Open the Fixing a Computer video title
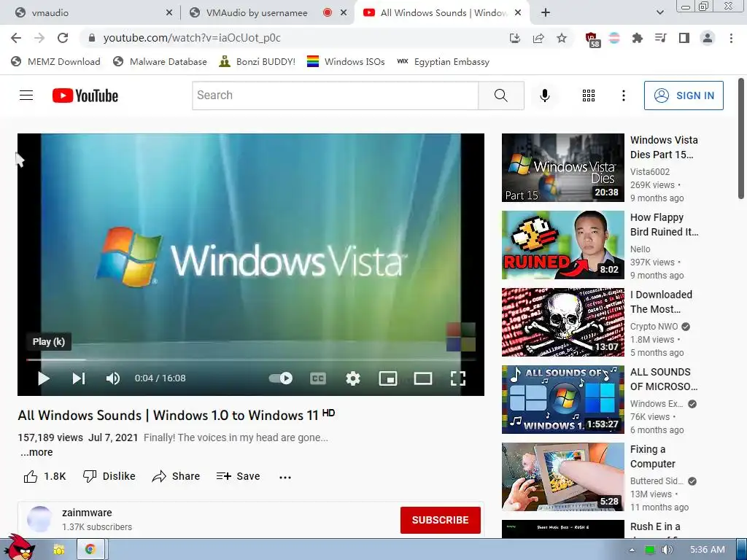Viewport: 747px width, 560px height. [653, 456]
